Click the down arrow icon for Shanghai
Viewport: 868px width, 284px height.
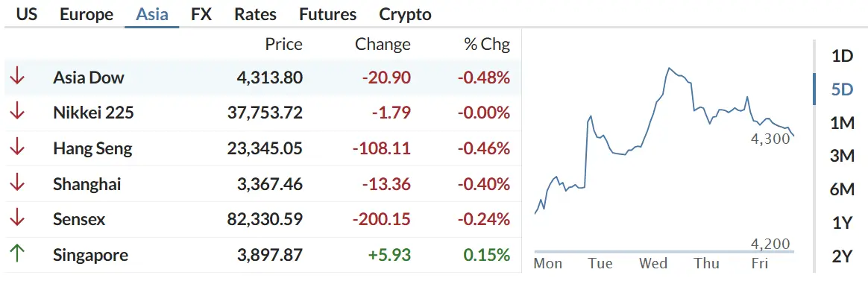[x=17, y=183]
